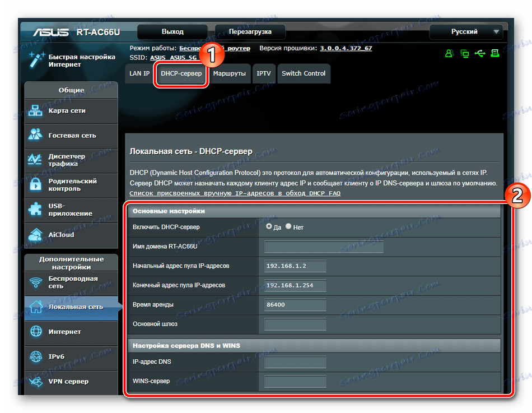Switch to the Switch Control tab
The height and width of the screenshot is (413, 532).
[304, 73]
